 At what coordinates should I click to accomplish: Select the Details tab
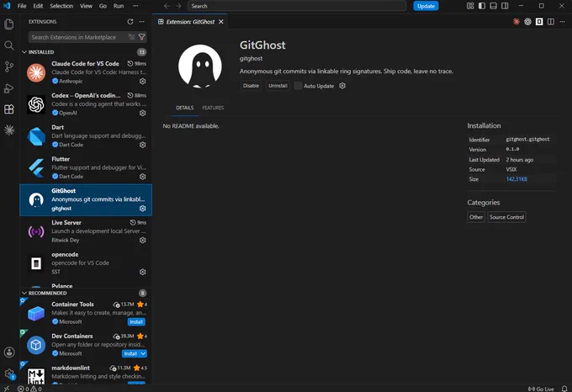tap(184, 108)
